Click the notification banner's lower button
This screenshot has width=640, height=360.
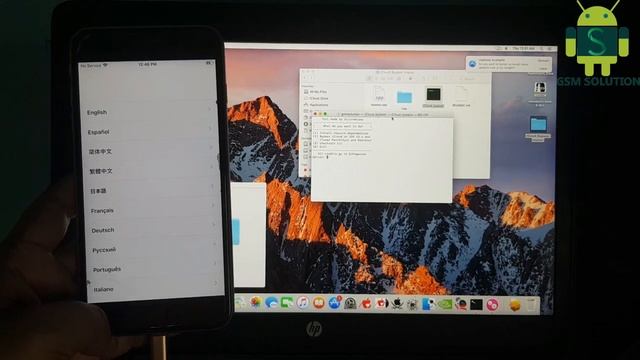pos(543,68)
